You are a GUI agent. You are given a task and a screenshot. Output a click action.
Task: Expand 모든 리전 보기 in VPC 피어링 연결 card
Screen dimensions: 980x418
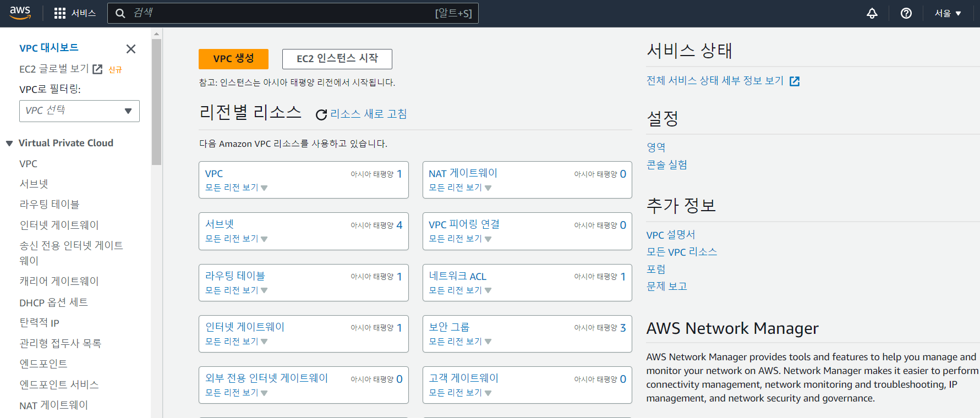click(460, 239)
